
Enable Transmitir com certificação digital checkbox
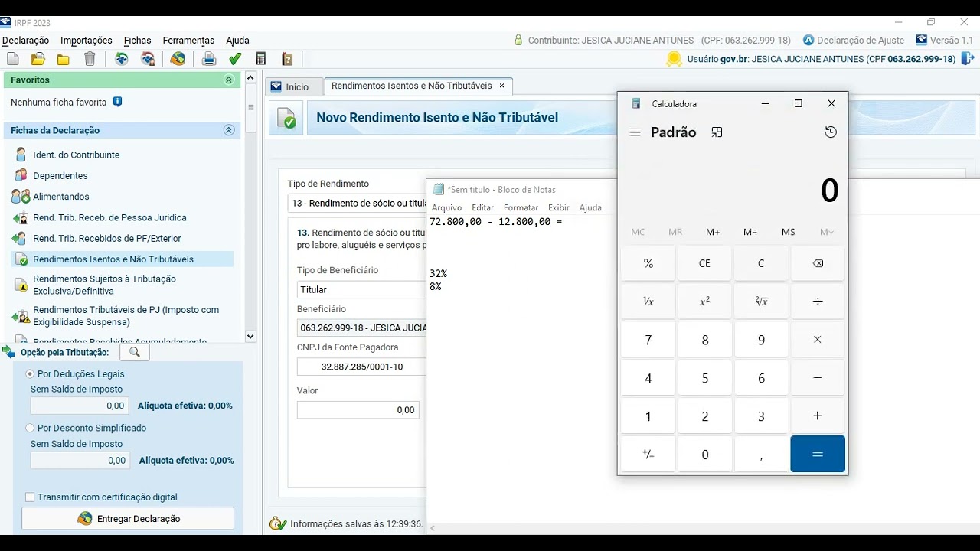coord(30,497)
